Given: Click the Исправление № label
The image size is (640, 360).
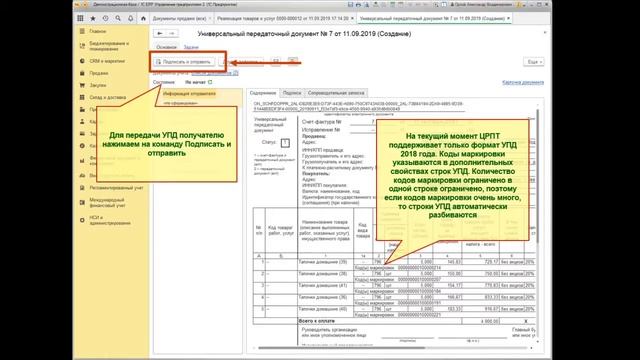Looking at the screenshot, I should [x=321, y=130].
